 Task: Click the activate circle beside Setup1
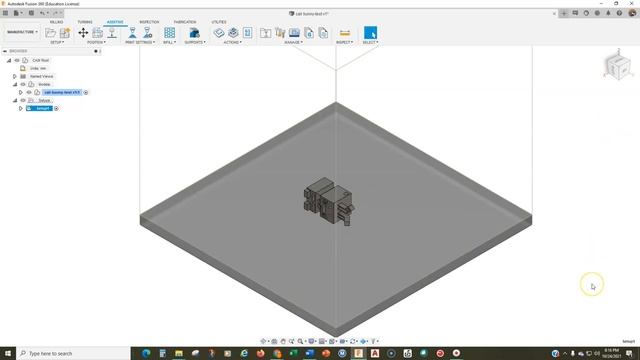pyautogui.click(x=56, y=108)
